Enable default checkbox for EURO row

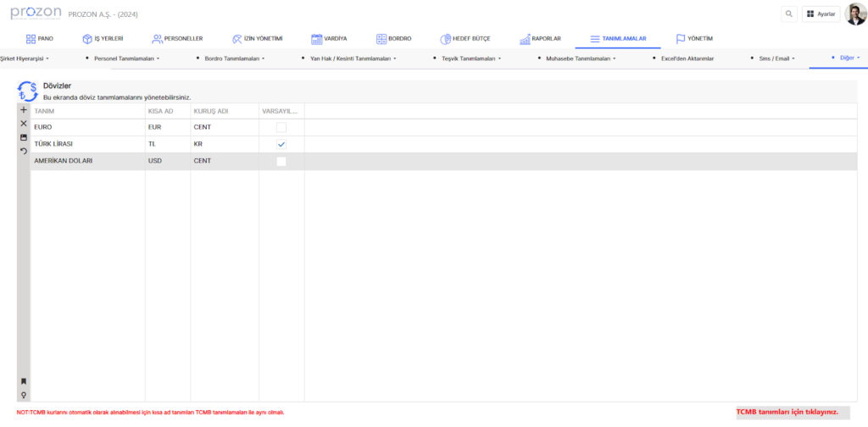[x=281, y=127]
